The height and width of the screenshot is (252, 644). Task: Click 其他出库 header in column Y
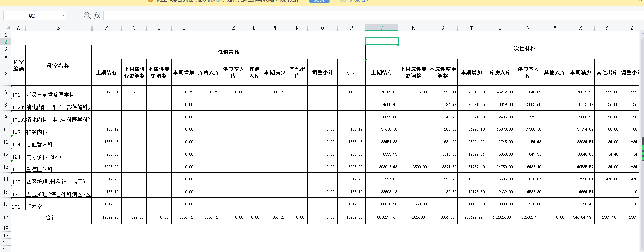click(x=607, y=72)
